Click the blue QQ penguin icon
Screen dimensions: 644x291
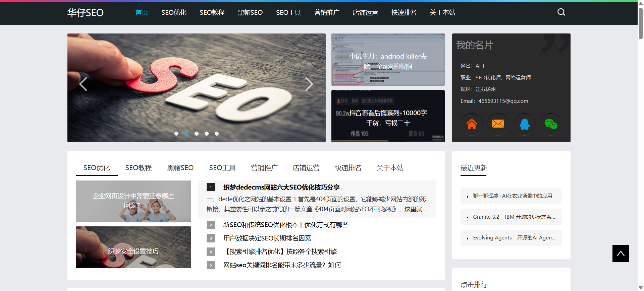(x=524, y=124)
